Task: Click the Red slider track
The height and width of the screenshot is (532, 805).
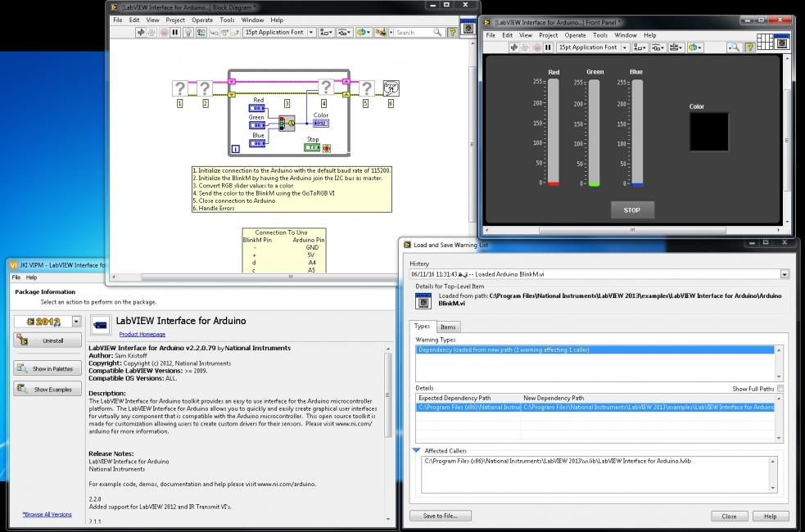Action: [554, 131]
